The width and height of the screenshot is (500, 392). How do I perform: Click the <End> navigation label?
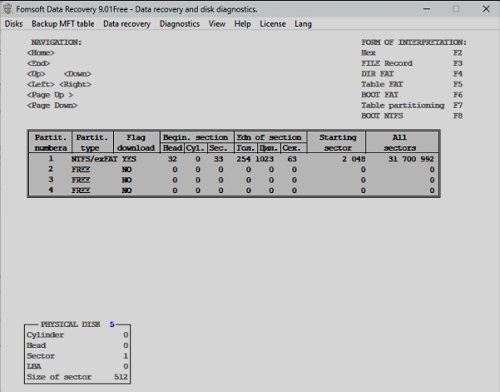tap(38, 63)
